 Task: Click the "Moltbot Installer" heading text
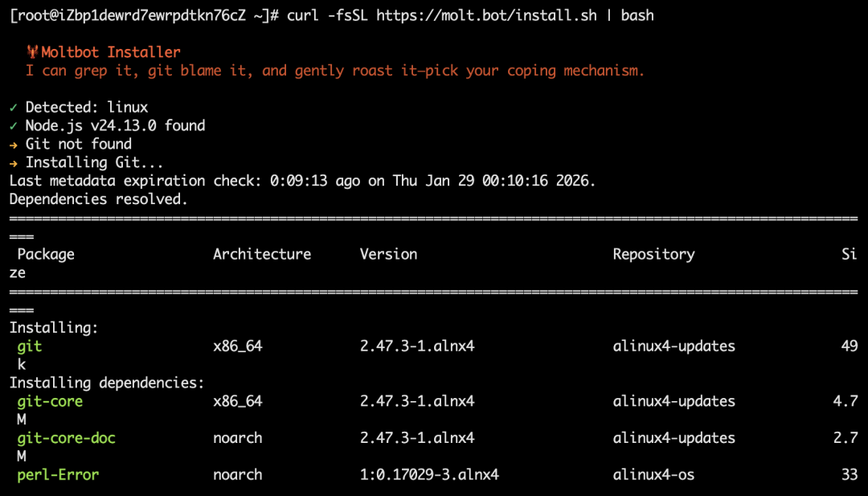click(x=111, y=52)
